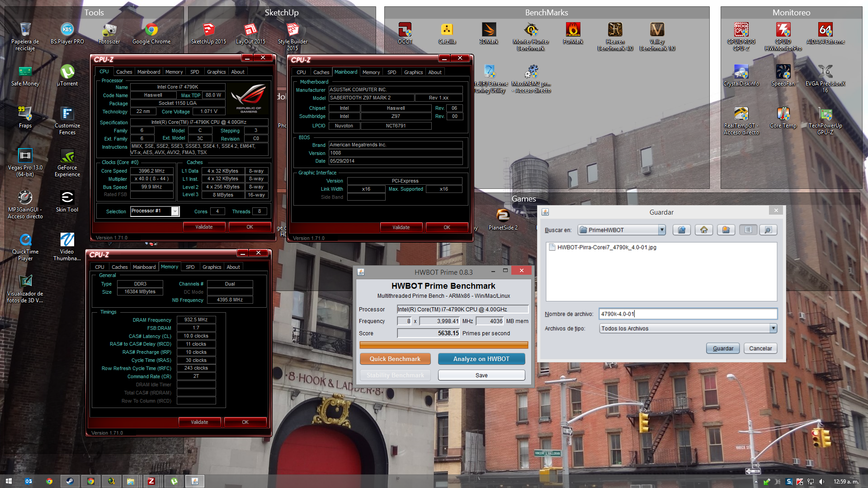Open Graphics tab in Mainboard CPU-Z window
The image size is (868, 488).
point(413,72)
